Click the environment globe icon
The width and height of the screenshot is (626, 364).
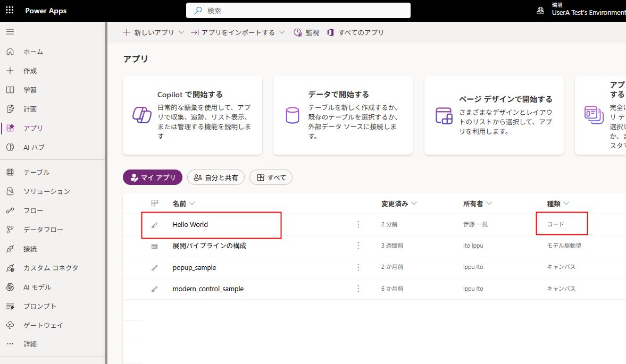coord(540,11)
